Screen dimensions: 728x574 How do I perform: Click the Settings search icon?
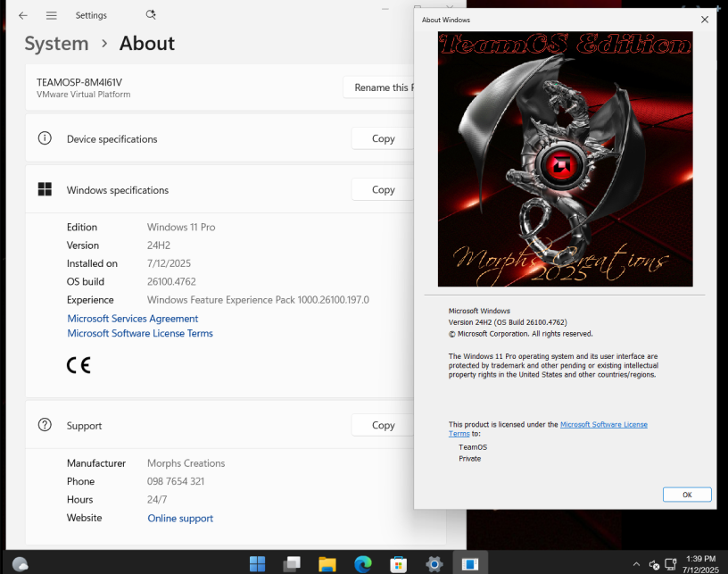click(151, 15)
